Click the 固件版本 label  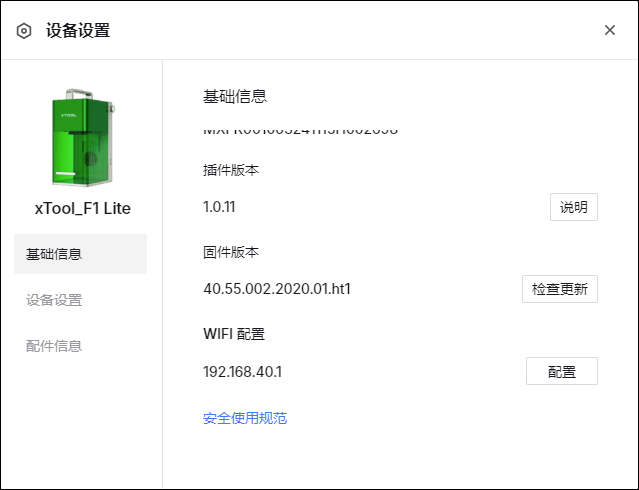coord(231,252)
